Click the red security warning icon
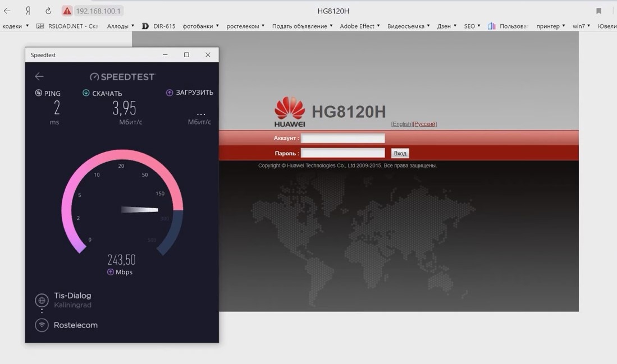 (x=67, y=11)
